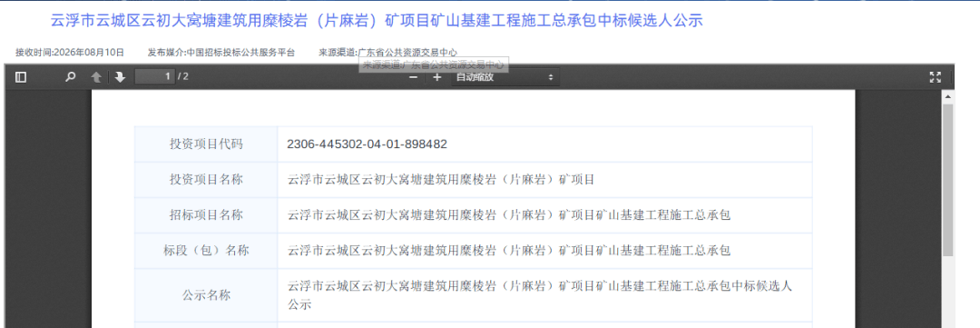Click the 招标项目名称 label cell
Screen dimensions: 980x328
pos(206,215)
